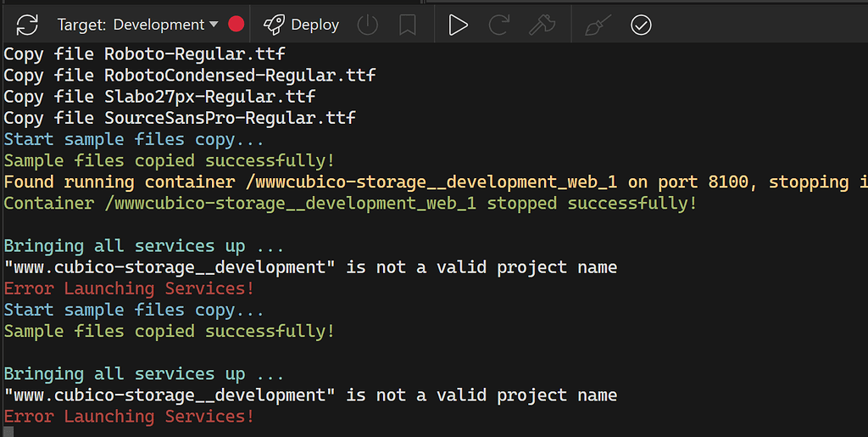Viewport: 868px width, 437px height.
Task: Click the last 'not a valid project name' line
Action: click(x=310, y=395)
